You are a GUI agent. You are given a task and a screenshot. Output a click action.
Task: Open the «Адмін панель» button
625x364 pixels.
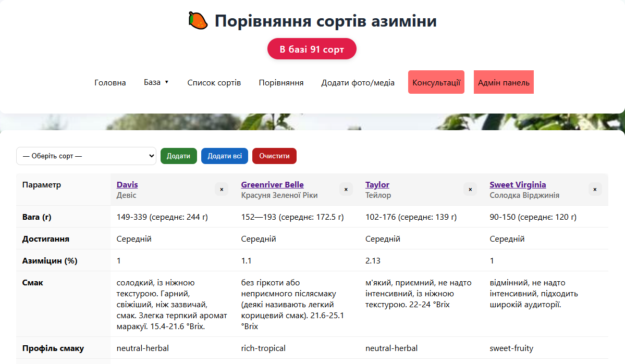tap(504, 82)
